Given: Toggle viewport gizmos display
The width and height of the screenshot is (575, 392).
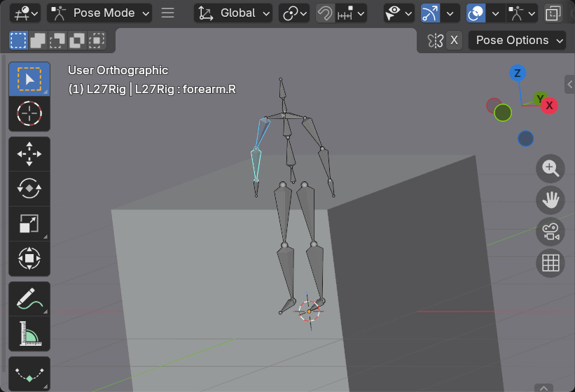Looking at the screenshot, I should coord(430,13).
